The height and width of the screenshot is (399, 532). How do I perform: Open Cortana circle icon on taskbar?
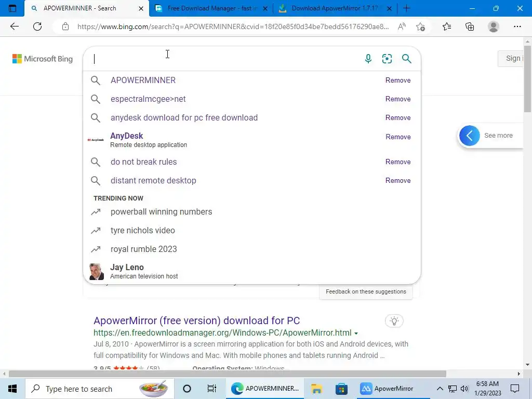click(x=187, y=389)
